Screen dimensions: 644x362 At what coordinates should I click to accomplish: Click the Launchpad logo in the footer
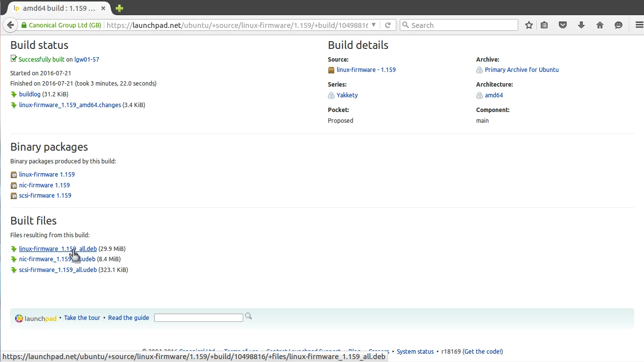point(36,318)
